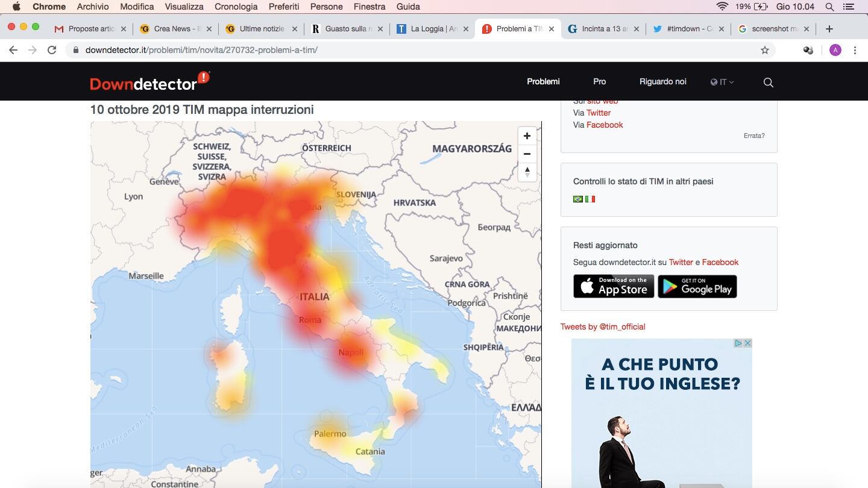Image resolution: width=868 pixels, height=488 pixels.
Task: Click the Errata? link
Action: click(x=754, y=136)
